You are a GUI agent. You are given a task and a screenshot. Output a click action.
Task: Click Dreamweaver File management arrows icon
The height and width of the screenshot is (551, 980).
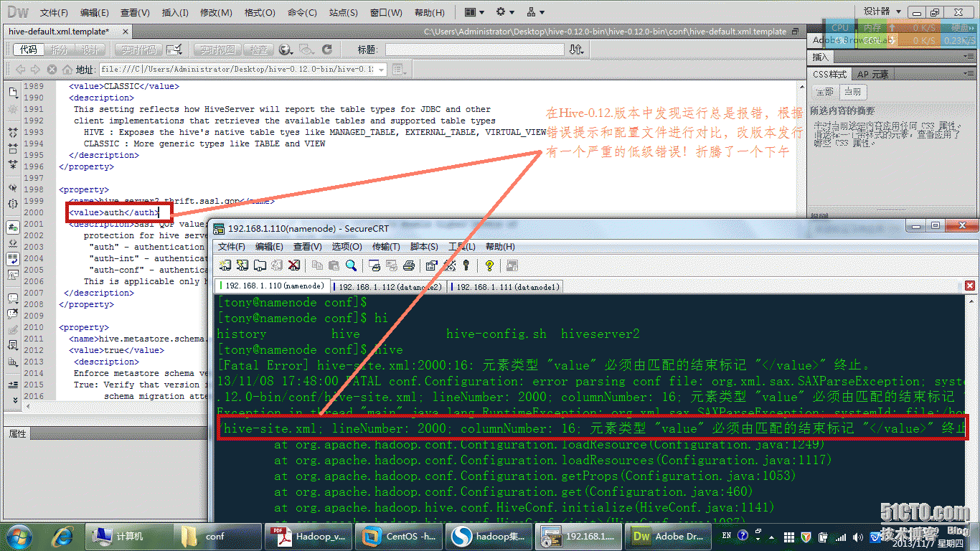tap(576, 50)
